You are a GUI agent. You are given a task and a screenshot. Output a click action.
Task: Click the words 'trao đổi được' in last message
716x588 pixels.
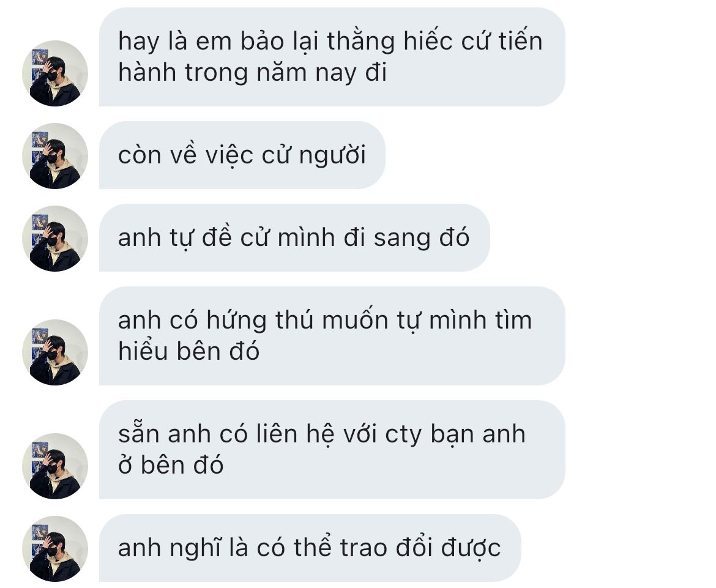(x=420, y=548)
